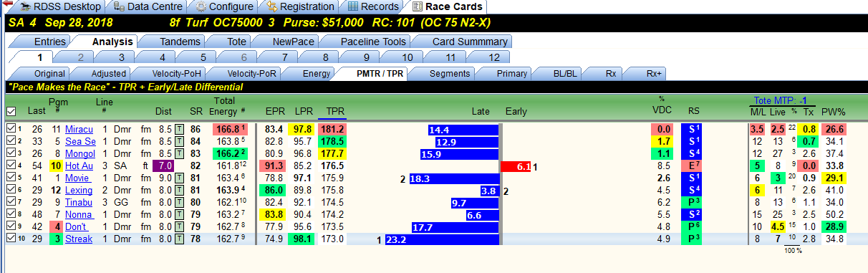Open the Lexing horse link

[x=79, y=191]
